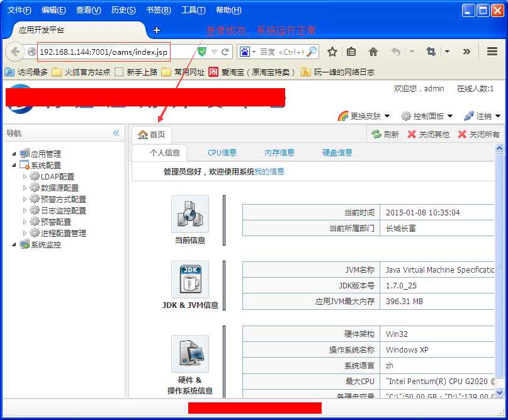Click the undo arrow toolbar icon
508x420 pixels.
tap(396, 52)
